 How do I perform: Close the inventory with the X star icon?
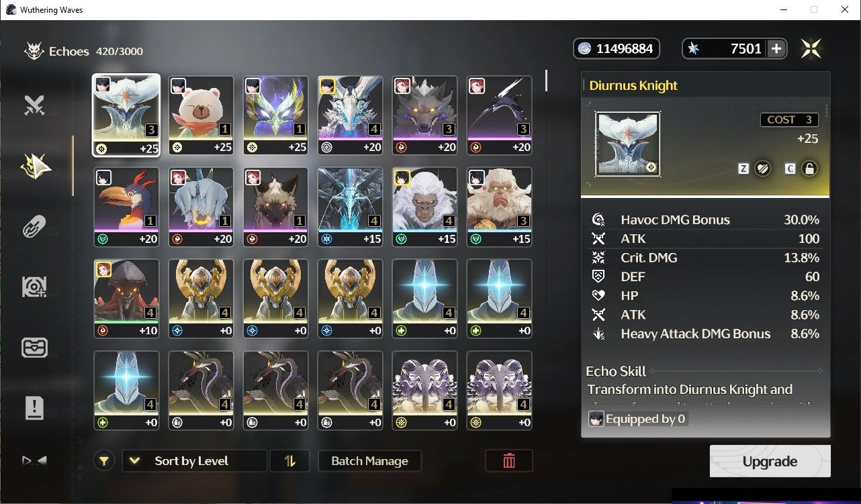pyautogui.click(x=811, y=48)
